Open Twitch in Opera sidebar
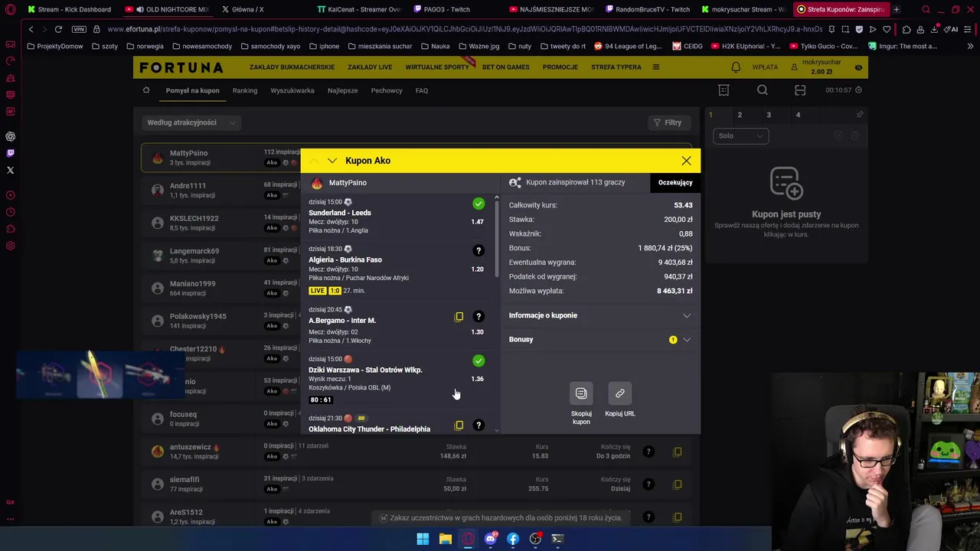This screenshot has height=551, width=980. click(11, 153)
